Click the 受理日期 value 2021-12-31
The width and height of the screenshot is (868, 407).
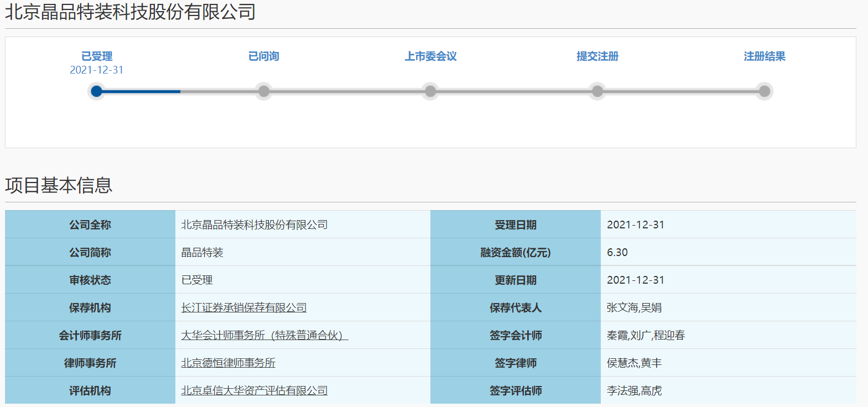[x=636, y=225]
